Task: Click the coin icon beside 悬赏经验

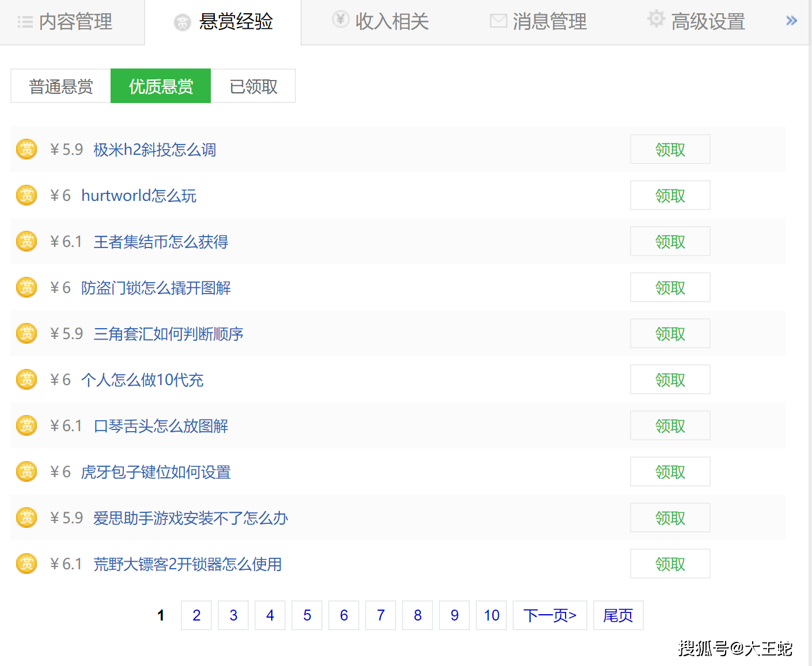Action: pos(183,22)
